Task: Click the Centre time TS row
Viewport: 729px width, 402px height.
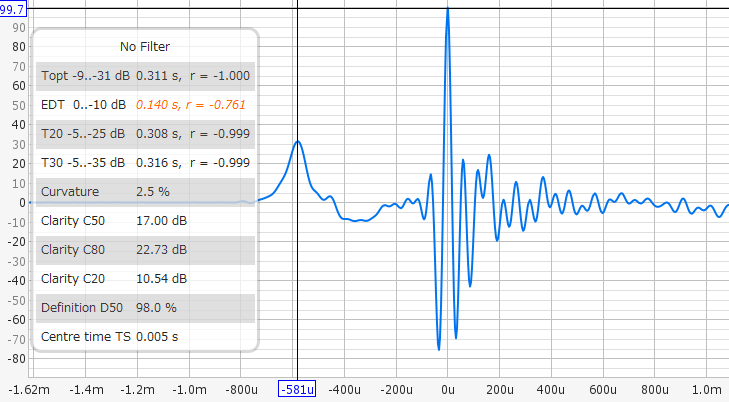Action: pyautogui.click(x=145, y=336)
